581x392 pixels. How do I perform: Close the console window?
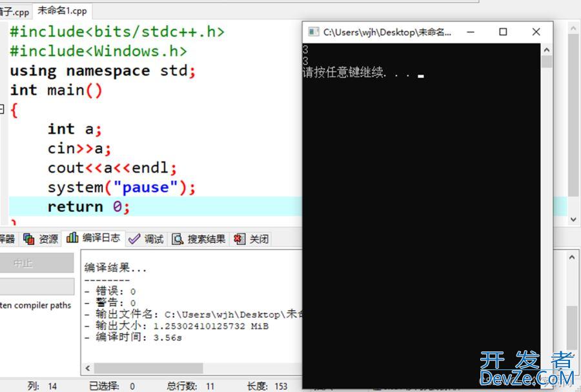point(536,32)
